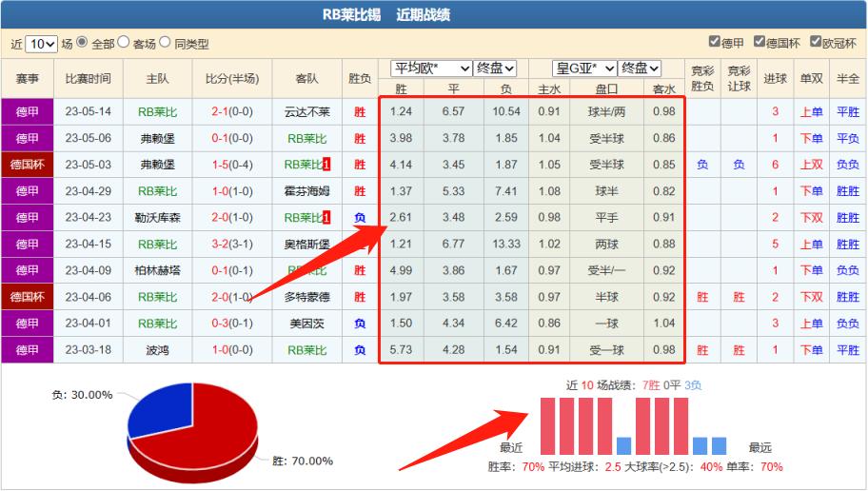Screen dimensions: 868x491
Task: Uncheck the 德国杯 checkbox
Action: point(759,42)
